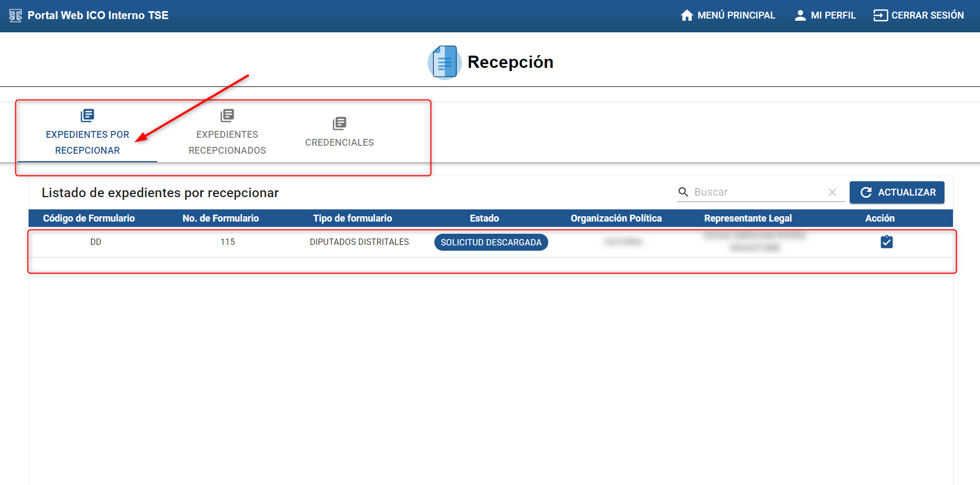Click the Solicitud Descargada status badge
The height and width of the screenshot is (485, 980).
click(x=491, y=242)
